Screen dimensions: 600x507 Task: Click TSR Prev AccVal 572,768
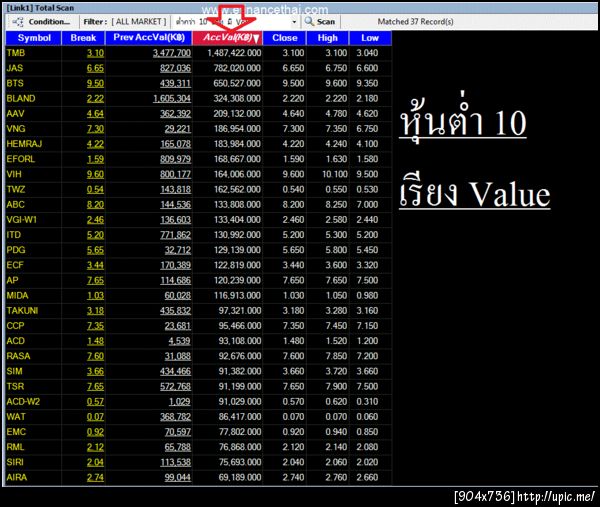175,386
